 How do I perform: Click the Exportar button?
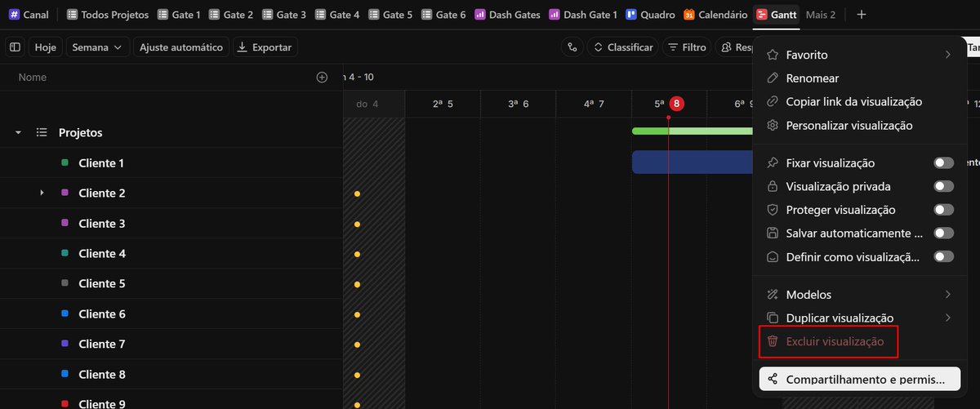pyautogui.click(x=265, y=47)
